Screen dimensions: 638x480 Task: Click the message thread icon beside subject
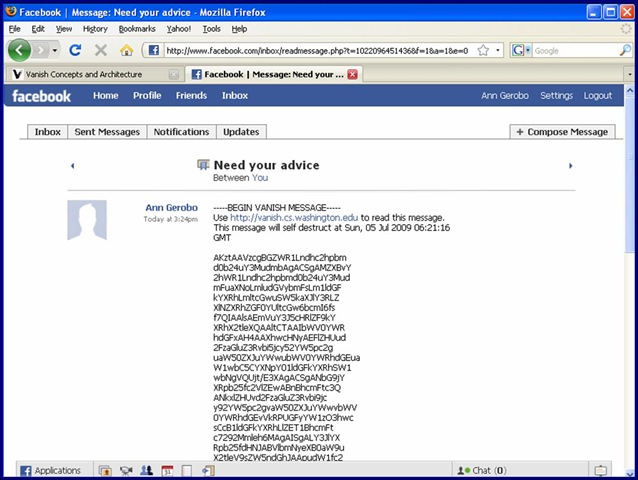tap(203, 164)
